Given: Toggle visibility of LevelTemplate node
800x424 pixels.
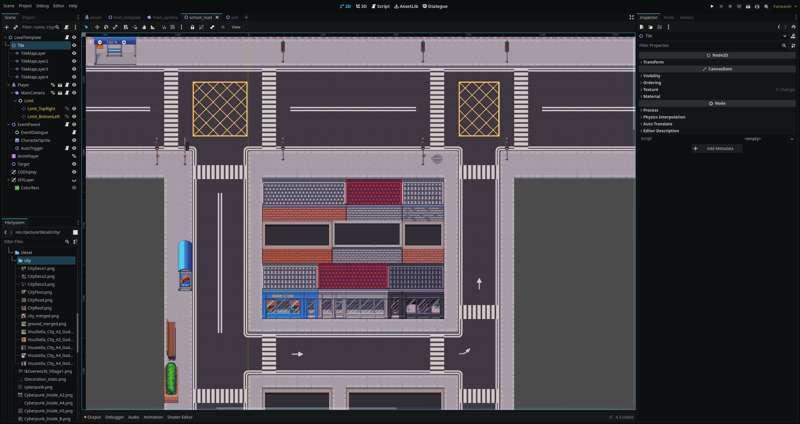Looking at the screenshot, I should tap(74, 37).
